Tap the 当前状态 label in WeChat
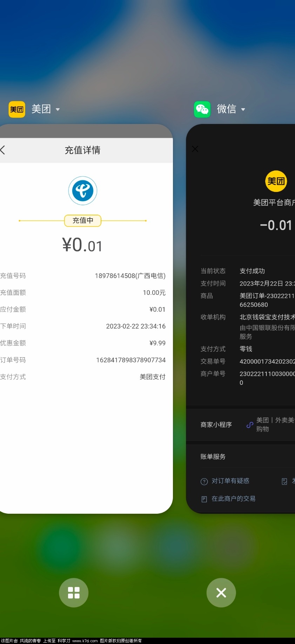 213,271
